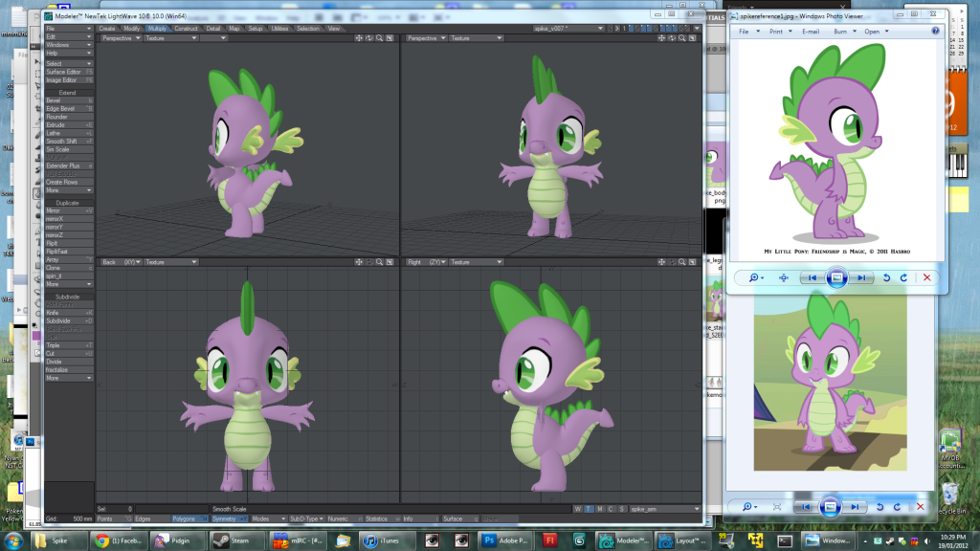Open the Select dropdown in Modeler sidebar
980x551 pixels.
[69, 64]
